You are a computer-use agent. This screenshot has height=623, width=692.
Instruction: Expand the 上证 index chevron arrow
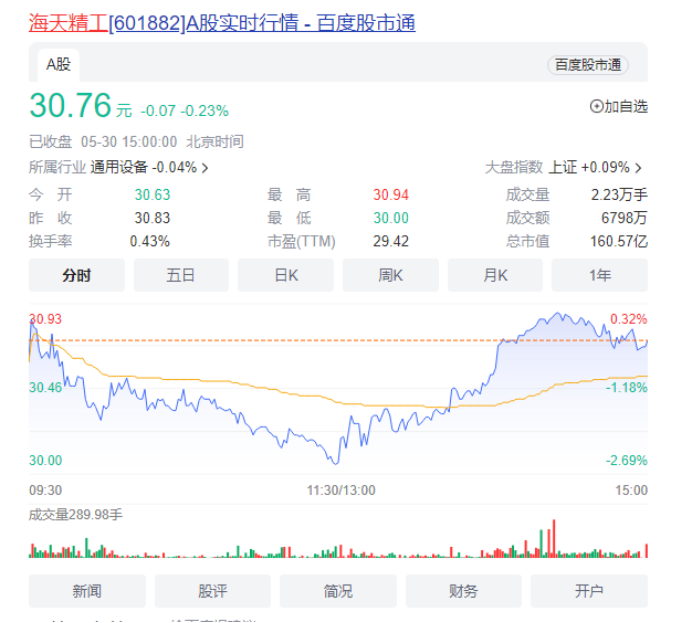pyautogui.click(x=638, y=168)
